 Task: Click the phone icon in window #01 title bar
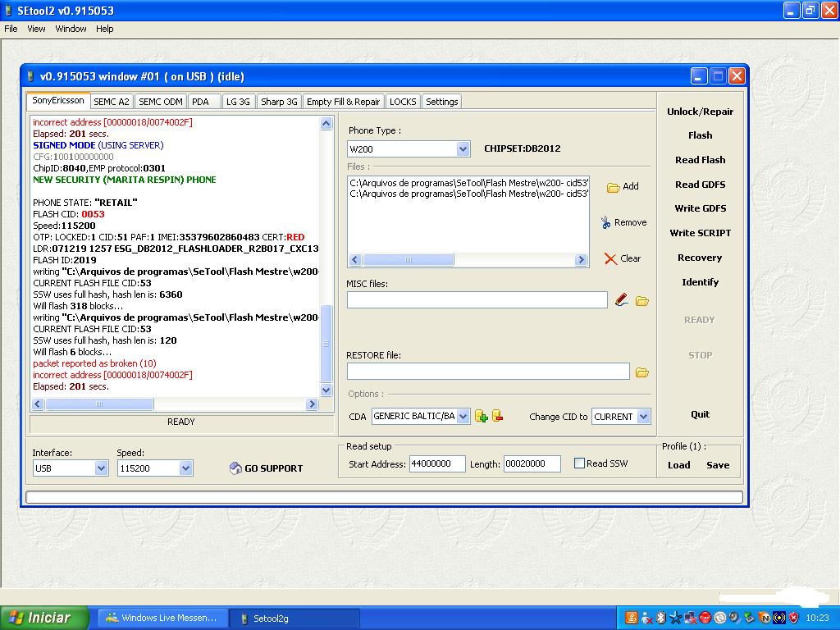(x=30, y=76)
